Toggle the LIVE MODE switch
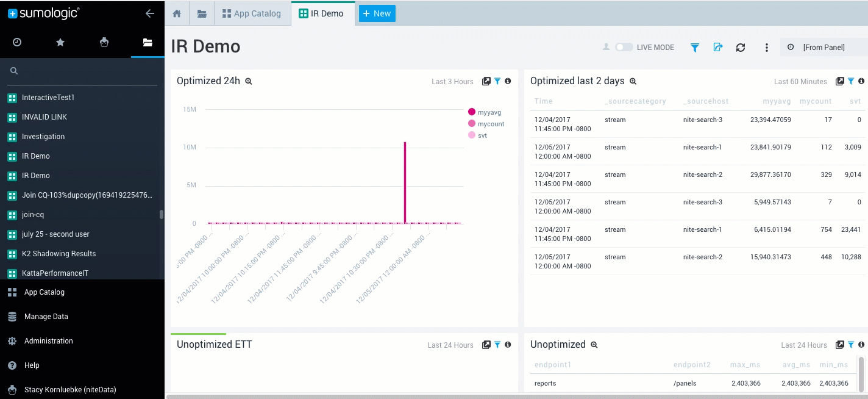 624,47
